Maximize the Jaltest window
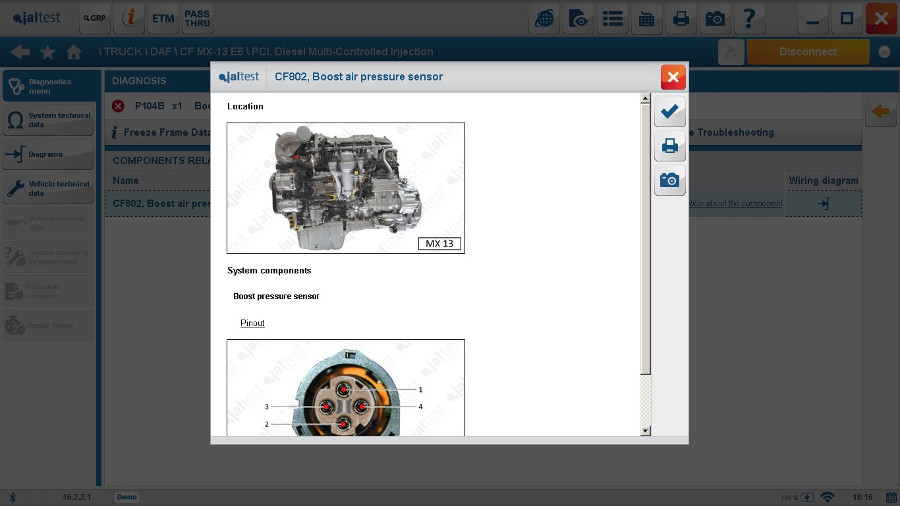The height and width of the screenshot is (506, 900). click(847, 19)
